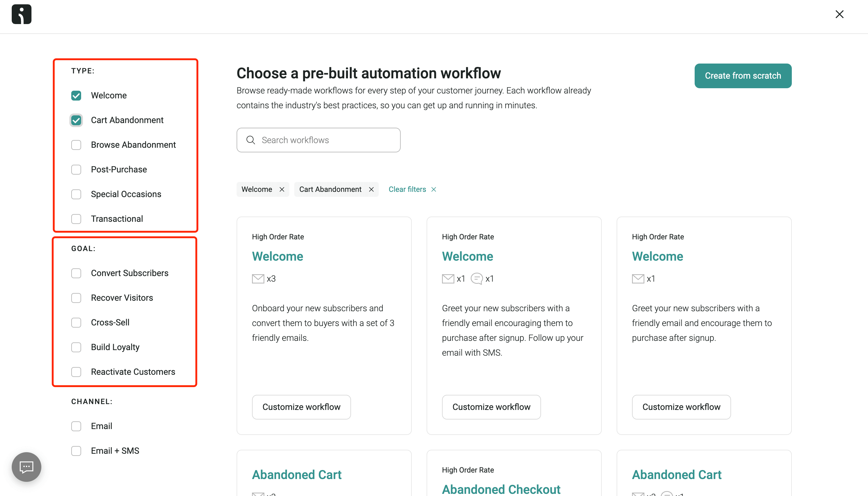Click the Omnisend logo icon

22,14
